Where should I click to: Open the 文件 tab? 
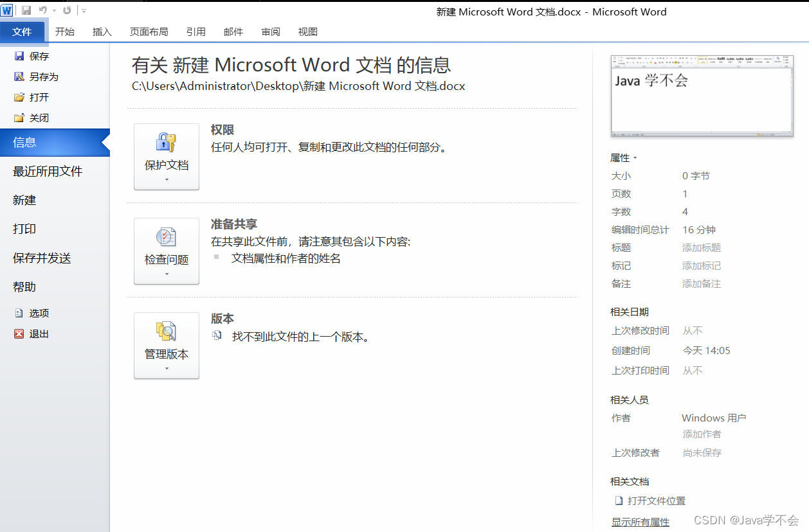click(23, 31)
